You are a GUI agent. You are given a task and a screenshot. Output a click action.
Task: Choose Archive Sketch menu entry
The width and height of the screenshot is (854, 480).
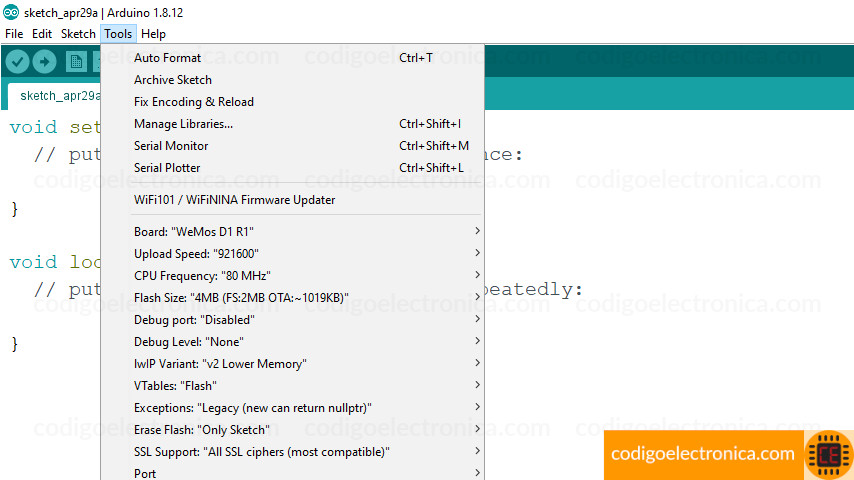[x=292, y=80]
